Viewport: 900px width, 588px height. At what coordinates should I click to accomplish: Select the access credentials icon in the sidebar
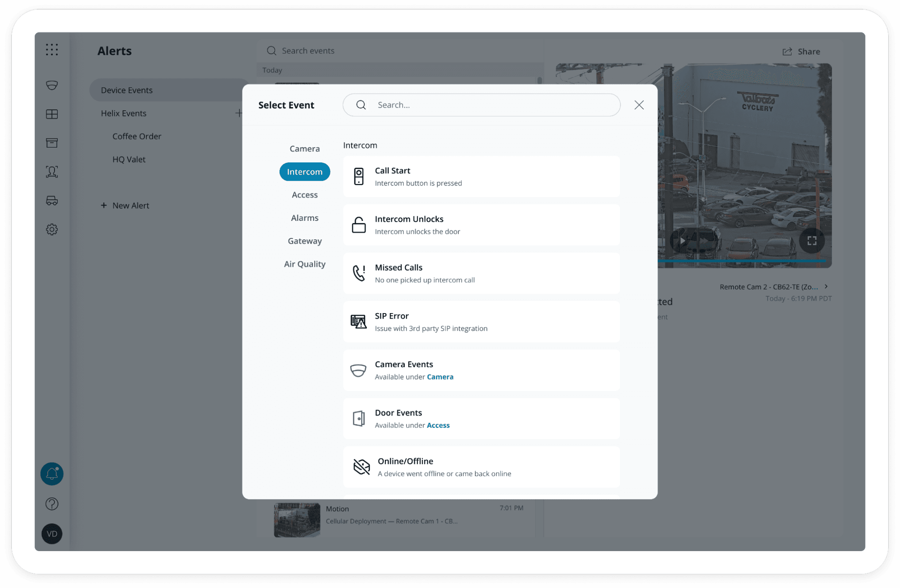[52, 171]
